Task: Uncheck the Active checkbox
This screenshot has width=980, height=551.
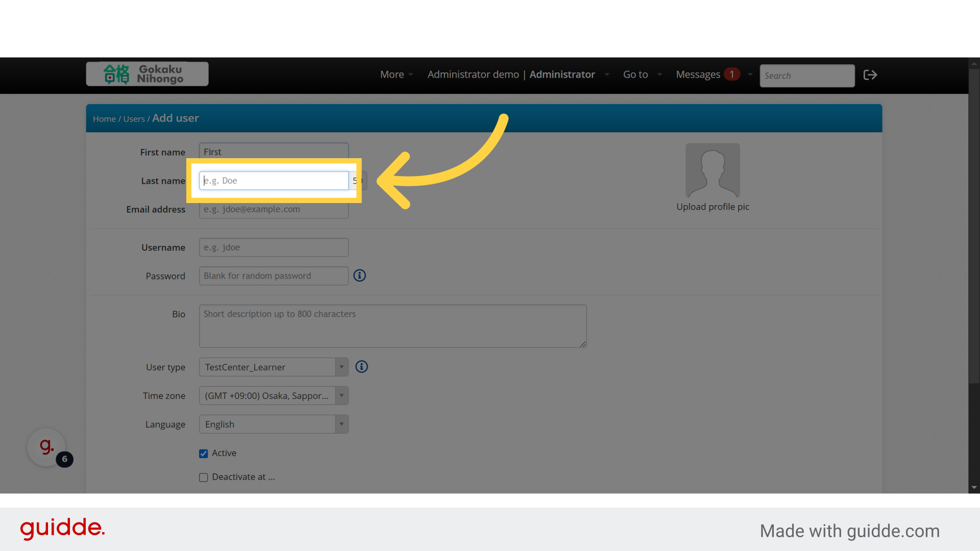Action: [204, 454]
